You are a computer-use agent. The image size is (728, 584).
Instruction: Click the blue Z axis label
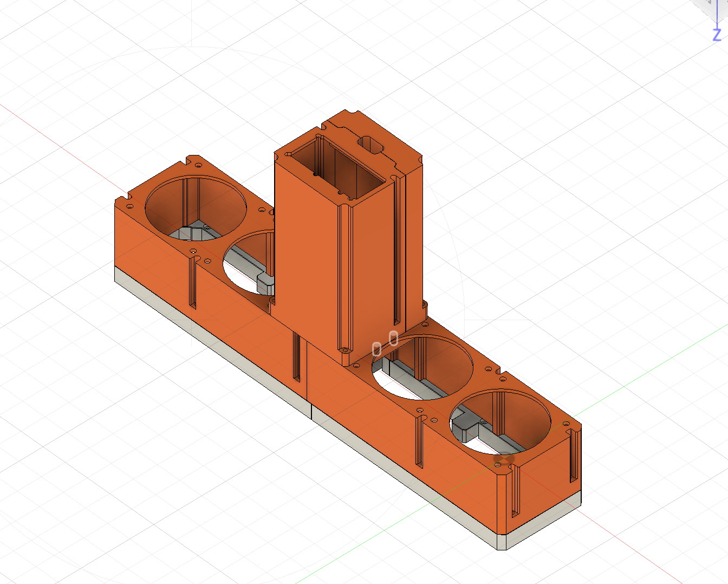(717, 35)
